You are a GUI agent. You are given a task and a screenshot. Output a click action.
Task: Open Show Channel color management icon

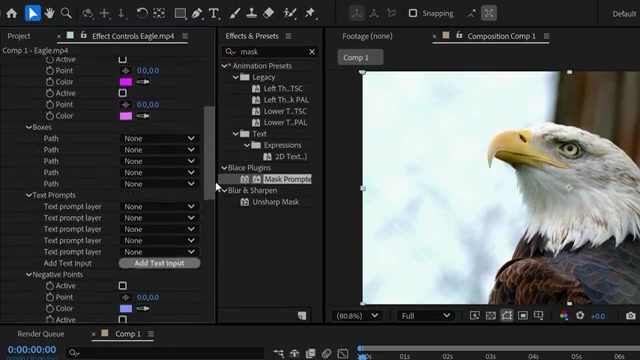[x=564, y=316]
